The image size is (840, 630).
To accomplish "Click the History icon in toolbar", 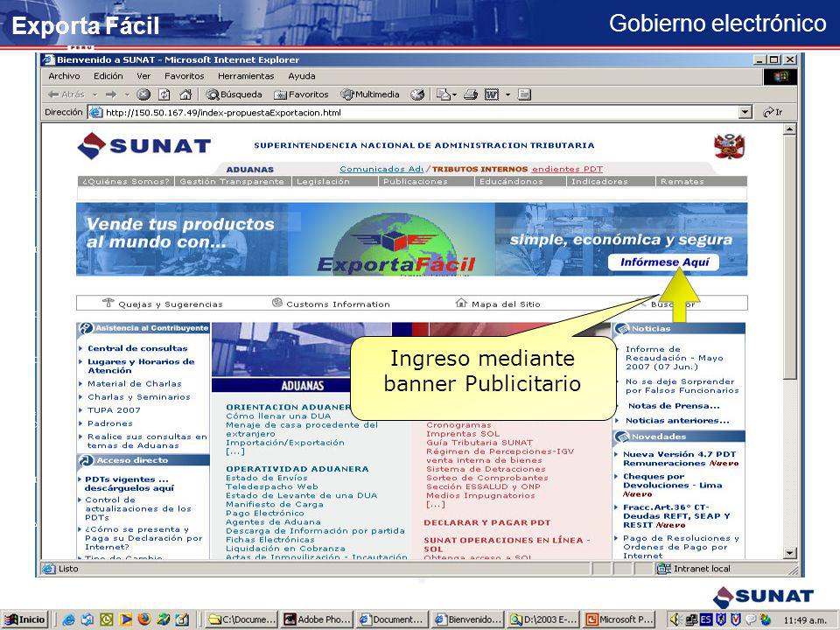I will 417,94.
